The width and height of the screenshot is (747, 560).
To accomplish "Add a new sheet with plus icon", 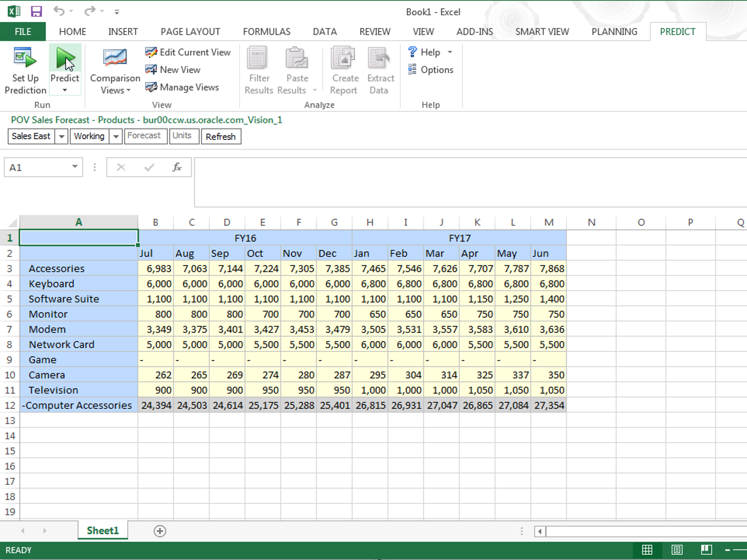I will [x=160, y=531].
